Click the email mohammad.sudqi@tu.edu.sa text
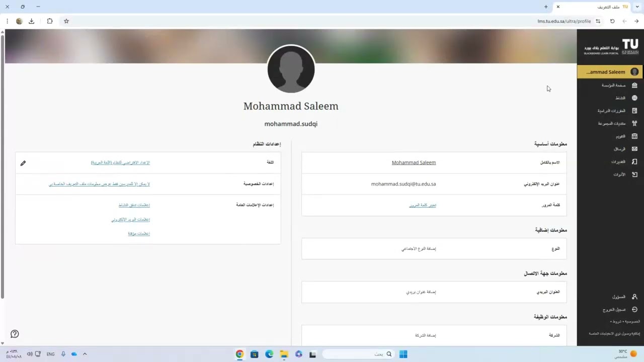The height and width of the screenshot is (362, 644). pyautogui.click(x=404, y=184)
